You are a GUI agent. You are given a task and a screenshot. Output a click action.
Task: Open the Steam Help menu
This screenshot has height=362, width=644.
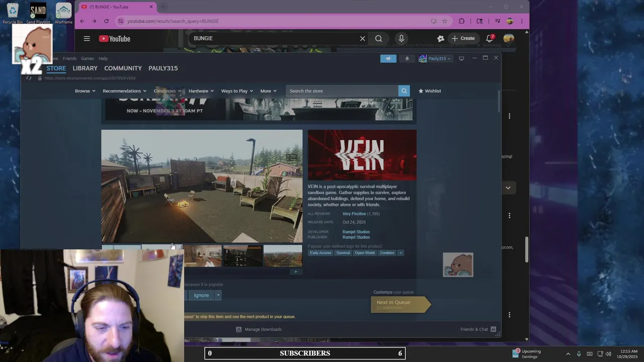point(103,58)
